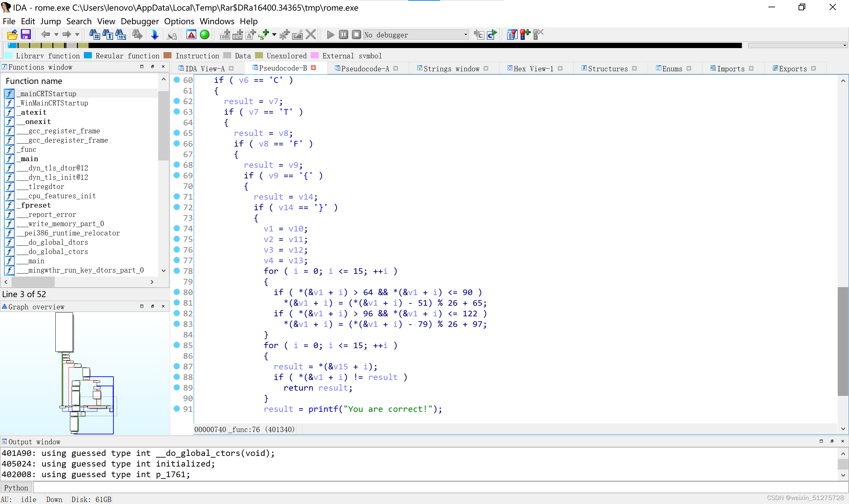The height and width of the screenshot is (504, 849).
Task: Open a file with the folder icon
Action: [x=13, y=34]
